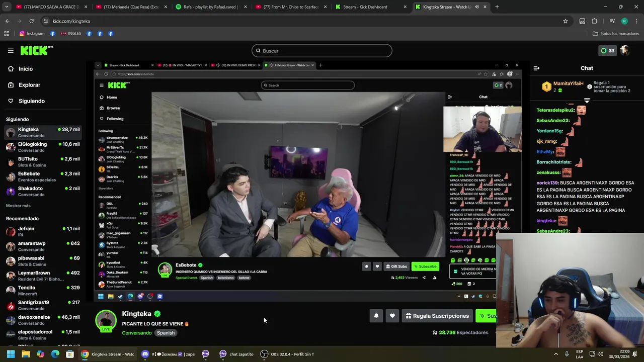Toggle the notification bell for Kingteka
The width and height of the screenshot is (644, 362).
376,316
